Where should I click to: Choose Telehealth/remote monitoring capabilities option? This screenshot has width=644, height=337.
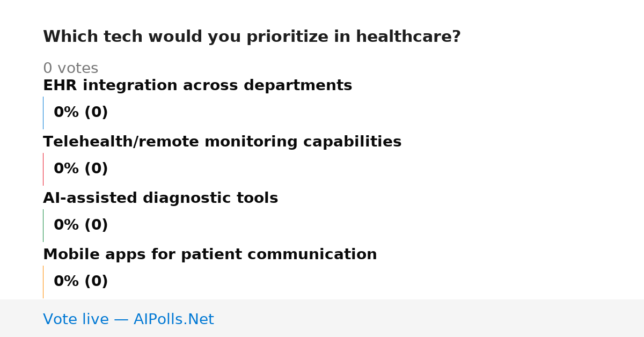[x=222, y=142]
